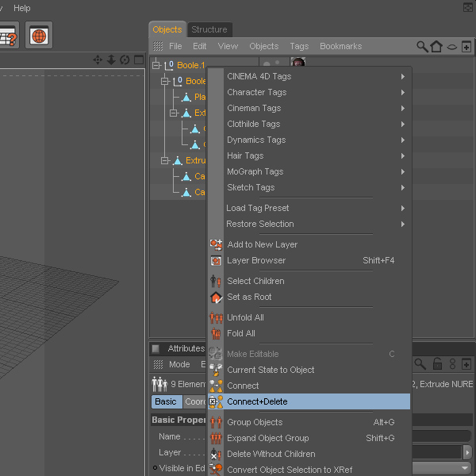
Task: Open the CINEMA 4D Tags submenu
Action: pyautogui.click(x=309, y=76)
